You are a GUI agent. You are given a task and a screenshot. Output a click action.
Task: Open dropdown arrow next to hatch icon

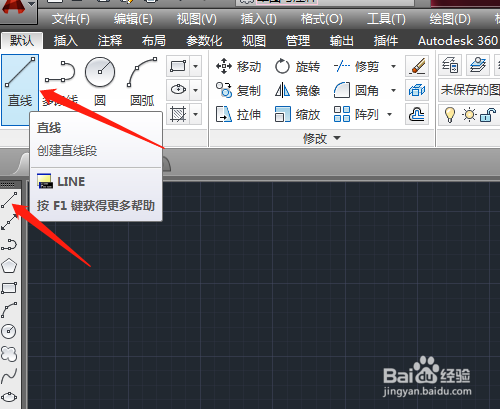pyautogui.click(x=196, y=114)
